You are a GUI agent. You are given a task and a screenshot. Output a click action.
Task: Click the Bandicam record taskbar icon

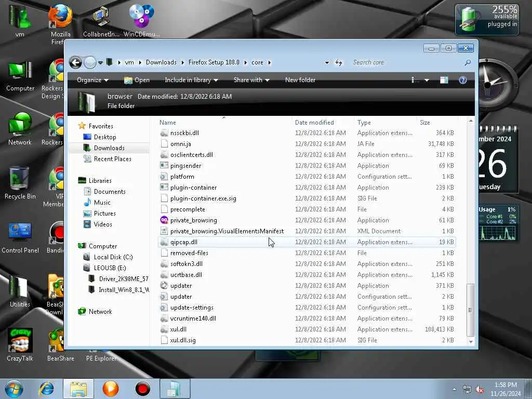143,389
